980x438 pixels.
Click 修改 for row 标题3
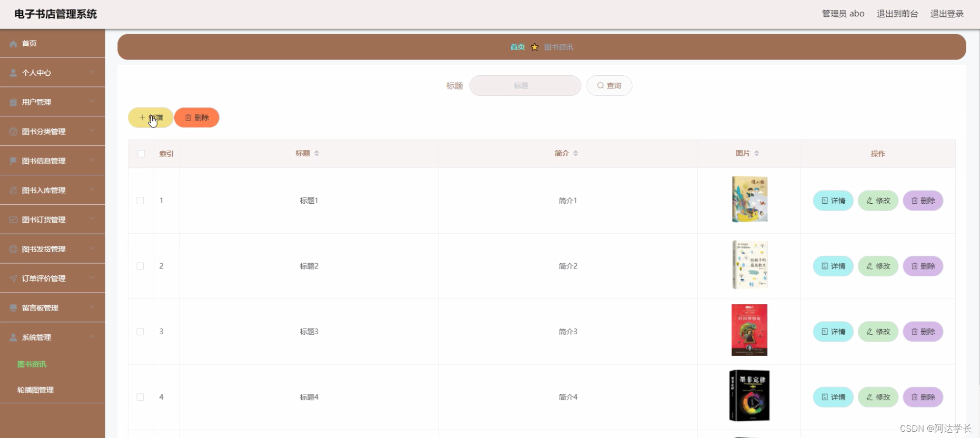coord(878,332)
